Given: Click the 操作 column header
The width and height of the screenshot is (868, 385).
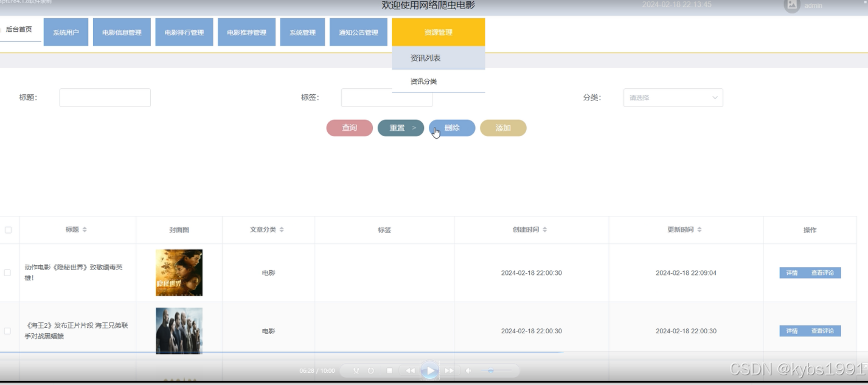Looking at the screenshot, I should [x=810, y=230].
